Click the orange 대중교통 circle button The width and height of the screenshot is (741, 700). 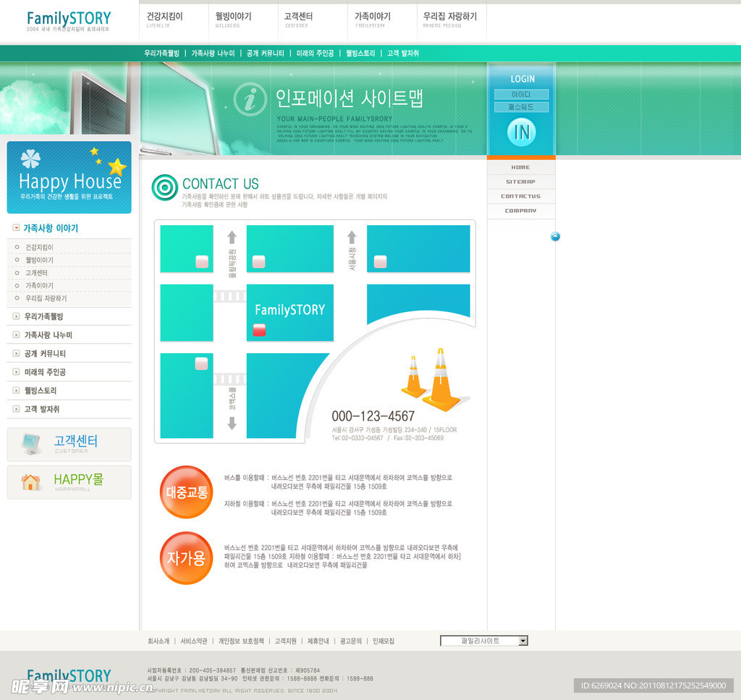pyautogui.click(x=186, y=492)
